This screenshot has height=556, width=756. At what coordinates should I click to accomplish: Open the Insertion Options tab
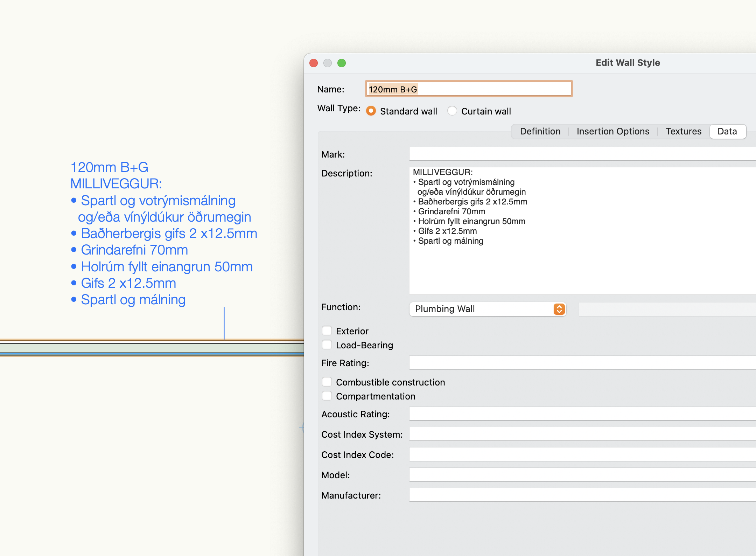pyautogui.click(x=613, y=131)
